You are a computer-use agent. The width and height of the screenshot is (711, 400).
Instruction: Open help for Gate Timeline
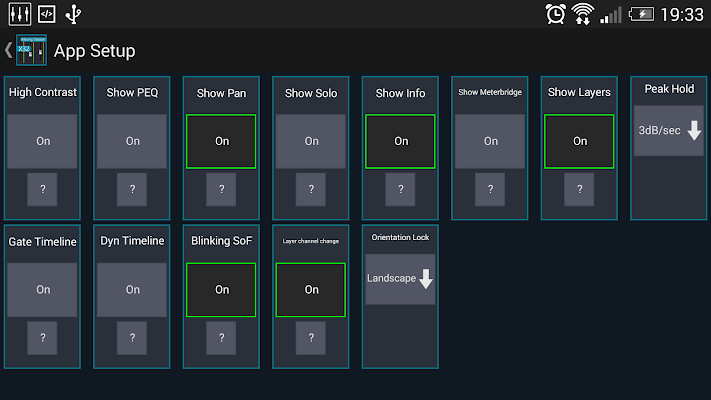[x=43, y=338]
